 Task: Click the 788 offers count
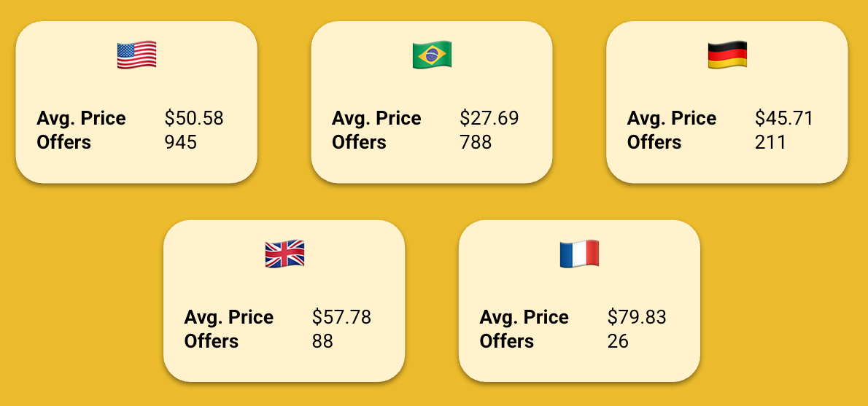point(476,142)
